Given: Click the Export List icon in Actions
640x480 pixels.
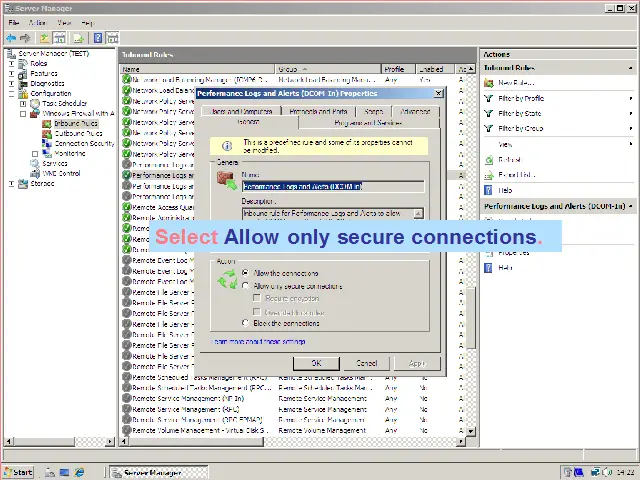Looking at the screenshot, I should (489, 175).
